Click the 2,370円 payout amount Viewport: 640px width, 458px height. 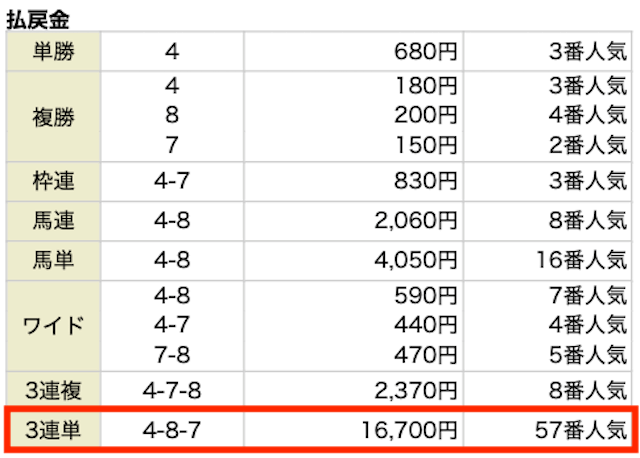coord(416,391)
